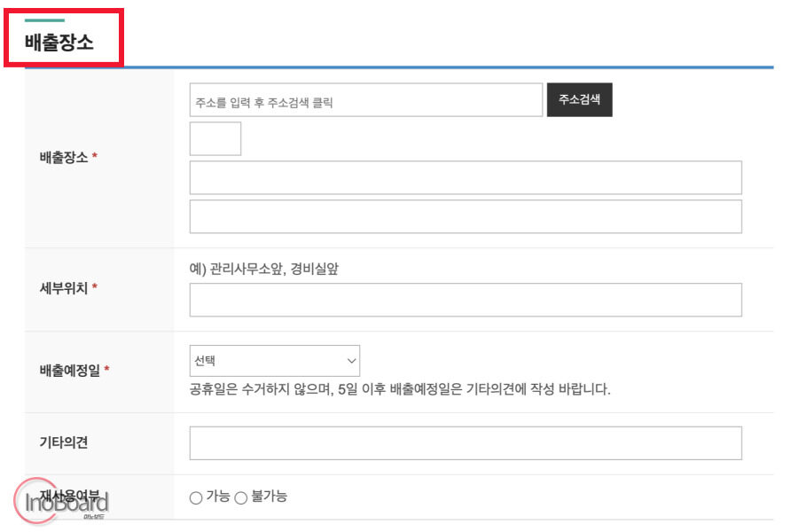Click the 공휴일은 수거하지 않으며 notice text

tap(400, 389)
